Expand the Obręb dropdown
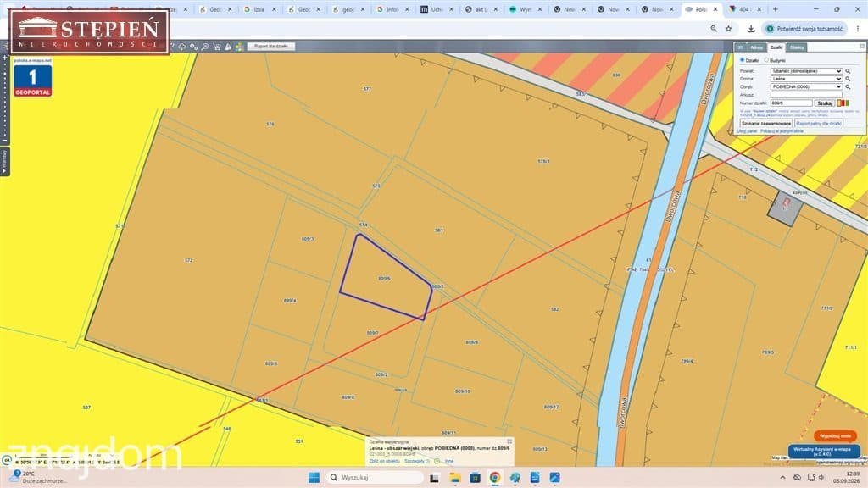This screenshot has height=488, width=868. 807,87
